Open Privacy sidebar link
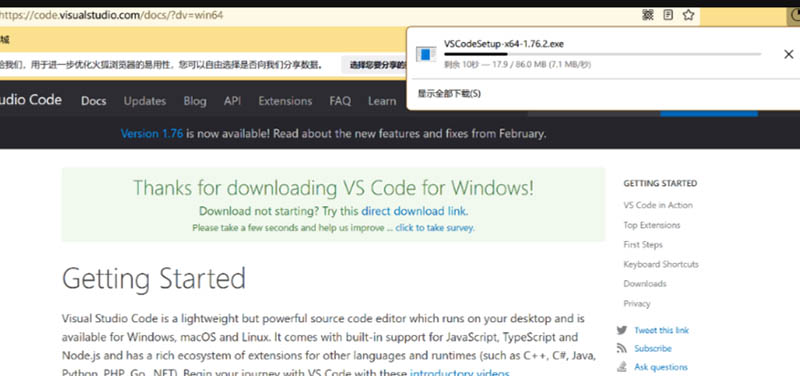 [637, 304]
